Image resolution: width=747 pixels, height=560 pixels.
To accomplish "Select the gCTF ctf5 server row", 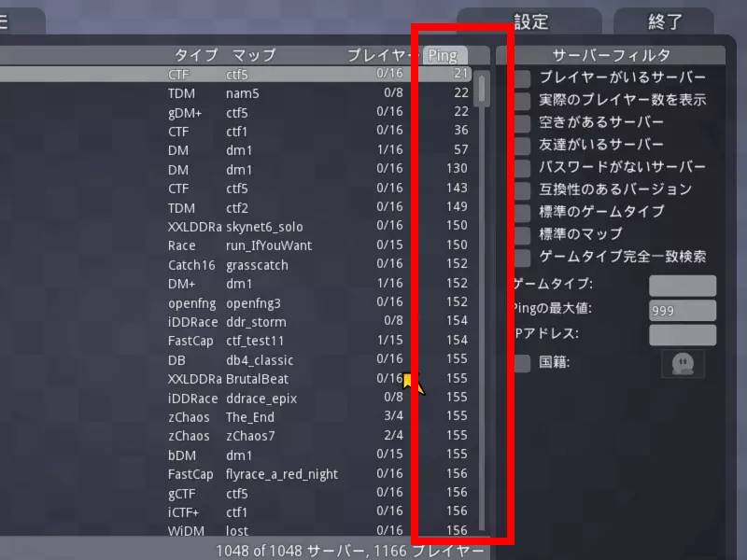I will (236, 493).
